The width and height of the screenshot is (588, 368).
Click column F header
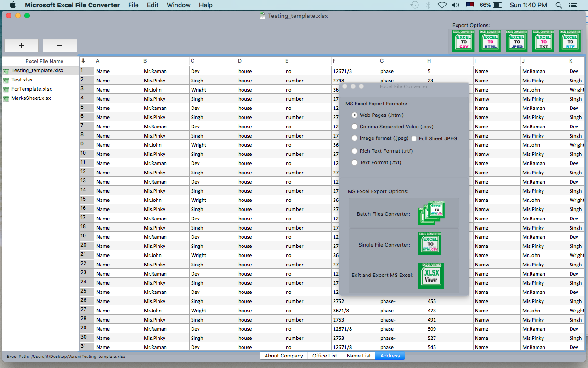pos(355,61)
